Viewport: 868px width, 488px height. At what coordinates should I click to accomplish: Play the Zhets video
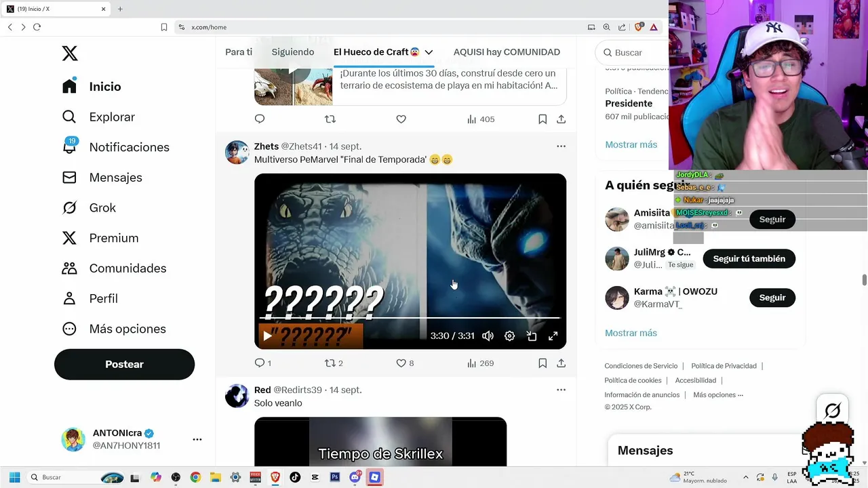tap(267, 335)
